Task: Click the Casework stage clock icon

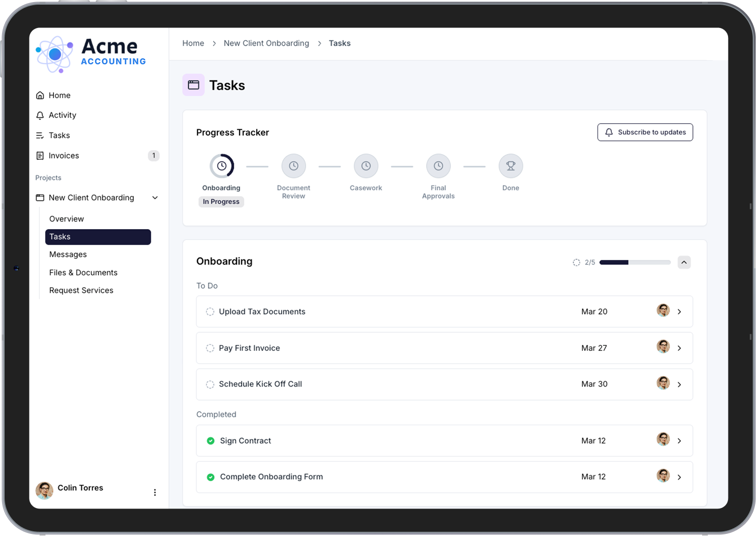Action: [366, 166]
